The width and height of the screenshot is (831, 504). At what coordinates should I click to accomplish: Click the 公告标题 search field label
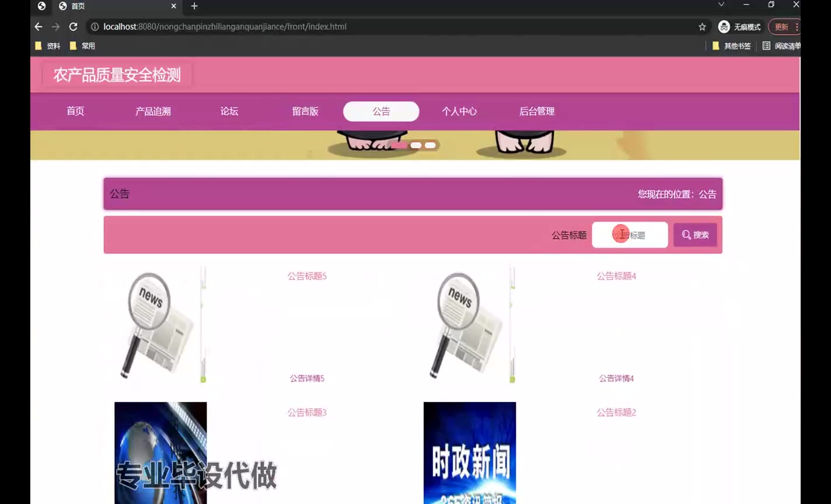click(569, 235)
